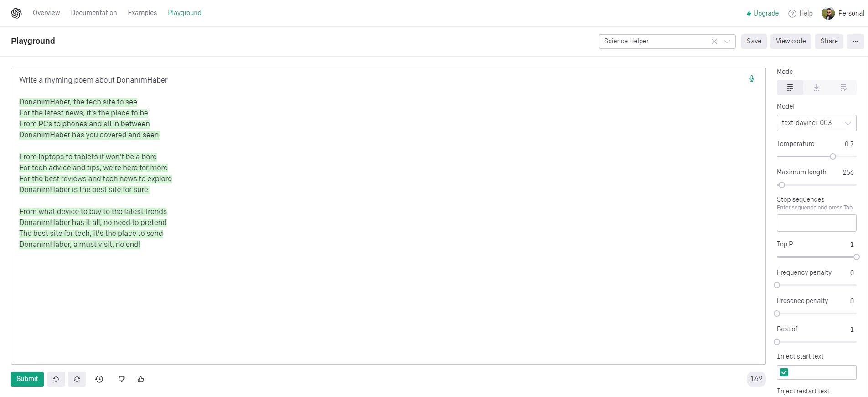868x397 pixels.
Task: Click the Temperature value 0.7
Action: [x=849, y=144]
